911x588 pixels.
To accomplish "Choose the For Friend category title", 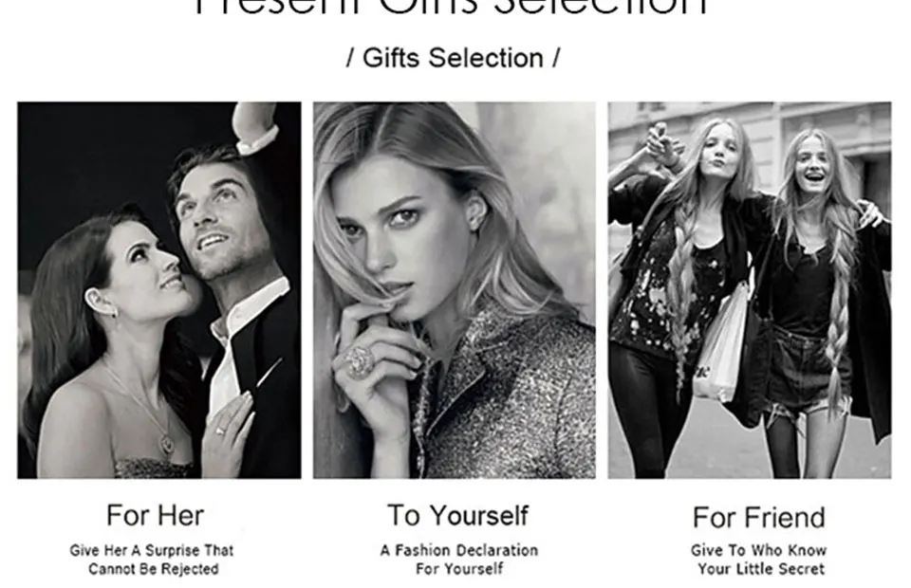I will (759, 517).
